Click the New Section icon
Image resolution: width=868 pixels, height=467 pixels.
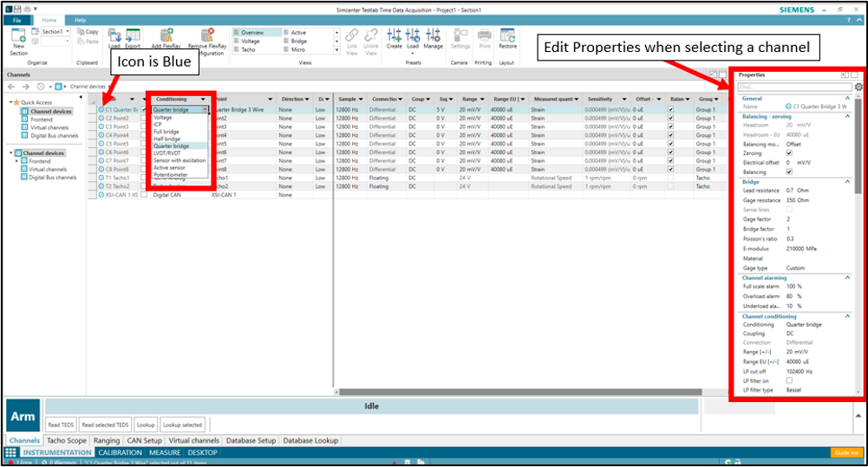point(19,36)
